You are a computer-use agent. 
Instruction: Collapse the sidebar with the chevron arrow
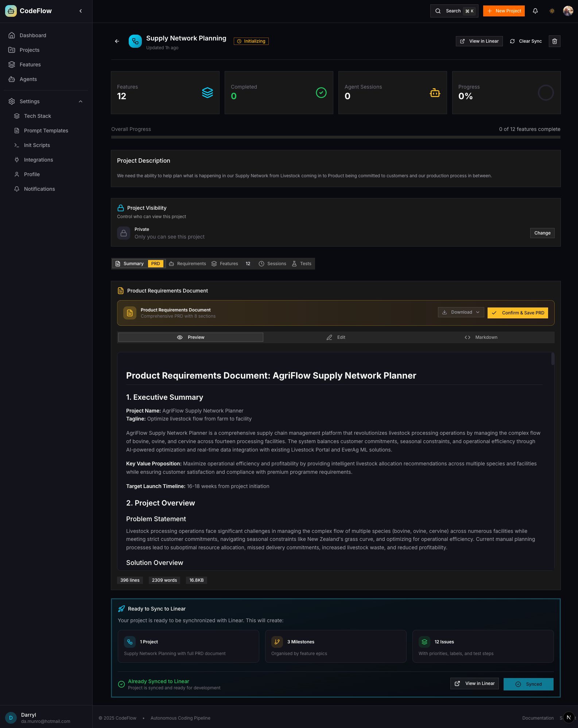(81, 11)
